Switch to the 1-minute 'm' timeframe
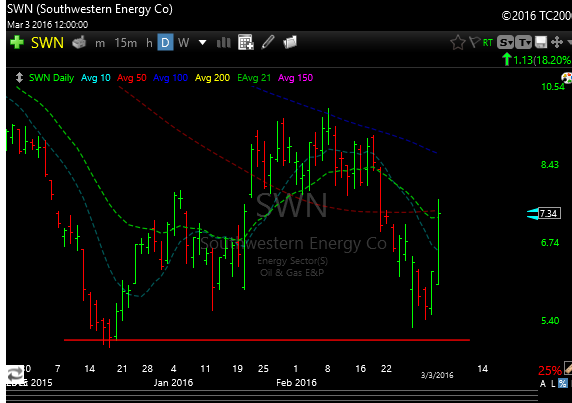 click(x=100, y=43)
